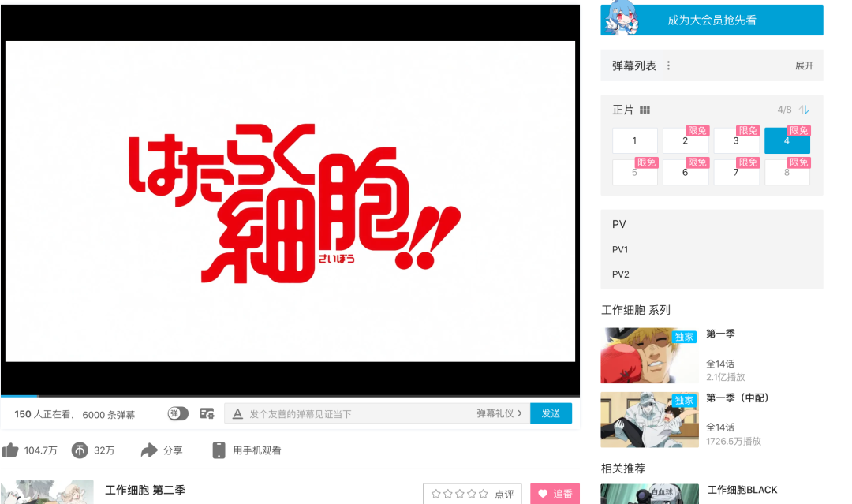Click the "A" font style icon in danmaku bar
The height and width of the screenshot is (504, 852).
click(x=237, y=413)
